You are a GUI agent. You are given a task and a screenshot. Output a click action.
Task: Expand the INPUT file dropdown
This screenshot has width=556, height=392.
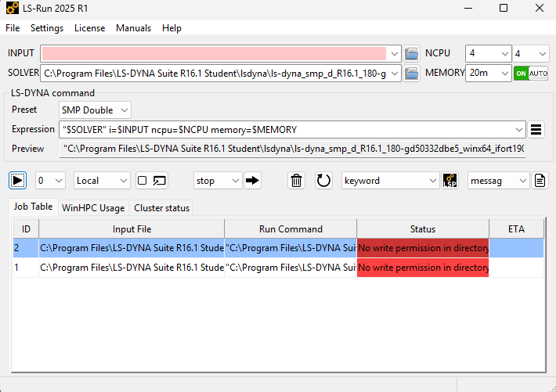[x=394, y=53]
